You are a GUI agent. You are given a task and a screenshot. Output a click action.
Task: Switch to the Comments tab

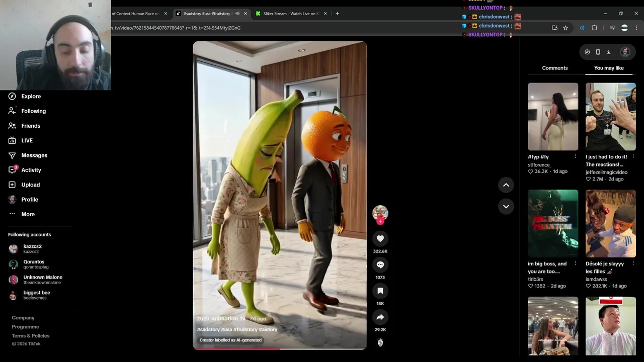(x=555, y=68)
